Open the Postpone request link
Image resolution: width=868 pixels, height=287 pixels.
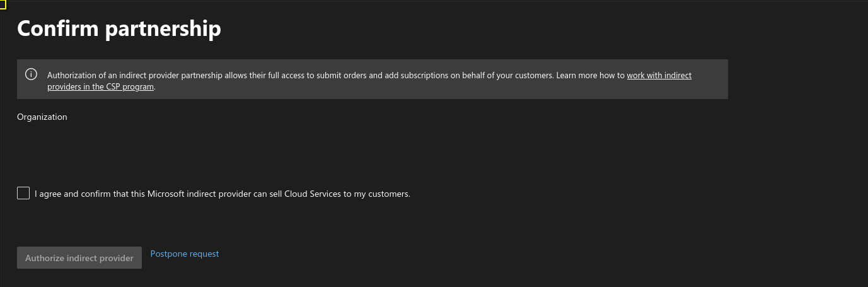pos(185,254)
